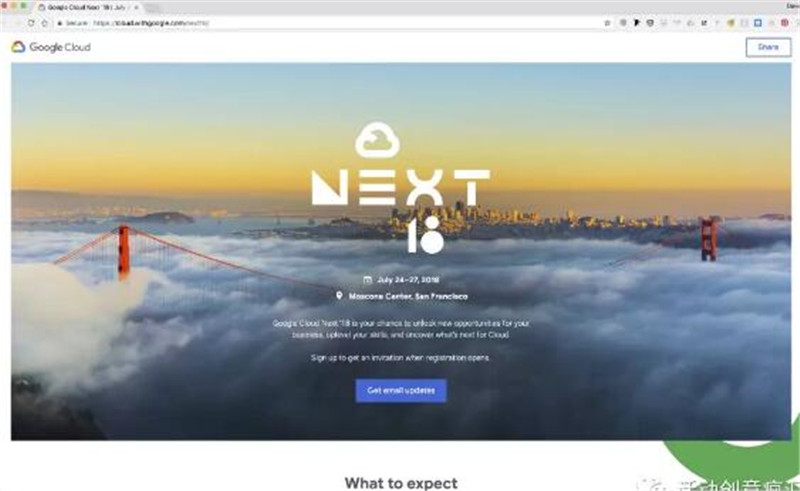Reload the page with the refresh icon

31,23
